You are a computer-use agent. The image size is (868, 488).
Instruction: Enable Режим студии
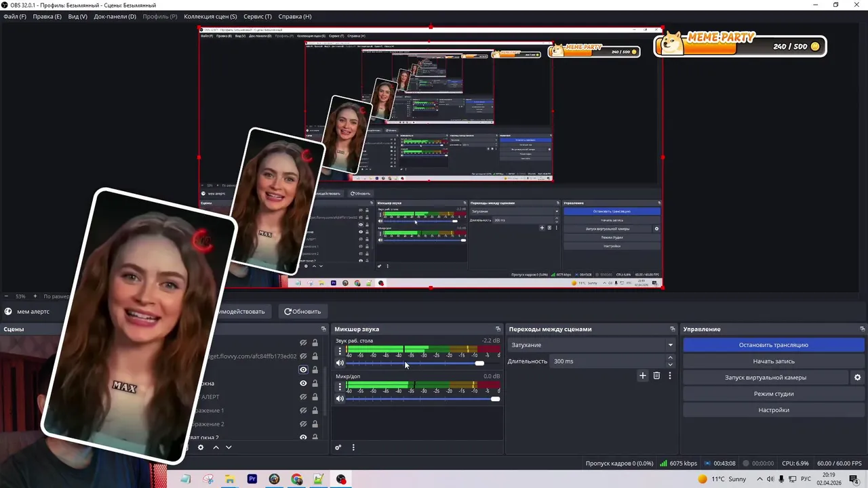[773, 394]
